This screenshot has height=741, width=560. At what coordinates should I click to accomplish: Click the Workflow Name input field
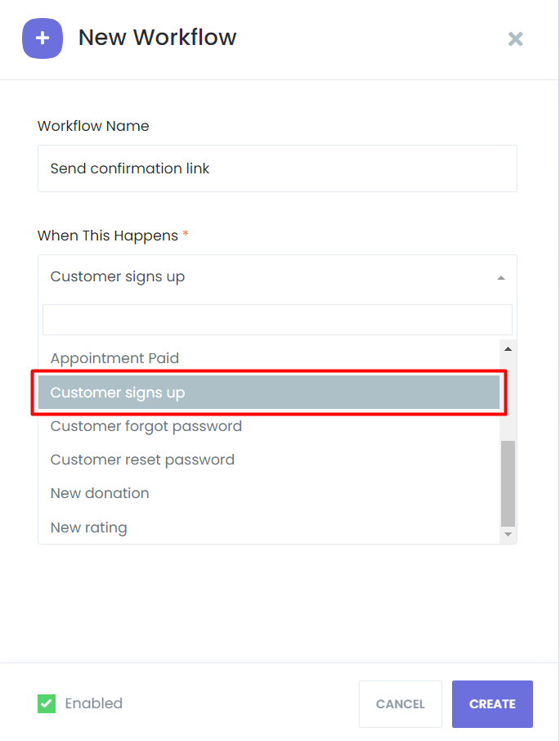[x=277, y=168]
